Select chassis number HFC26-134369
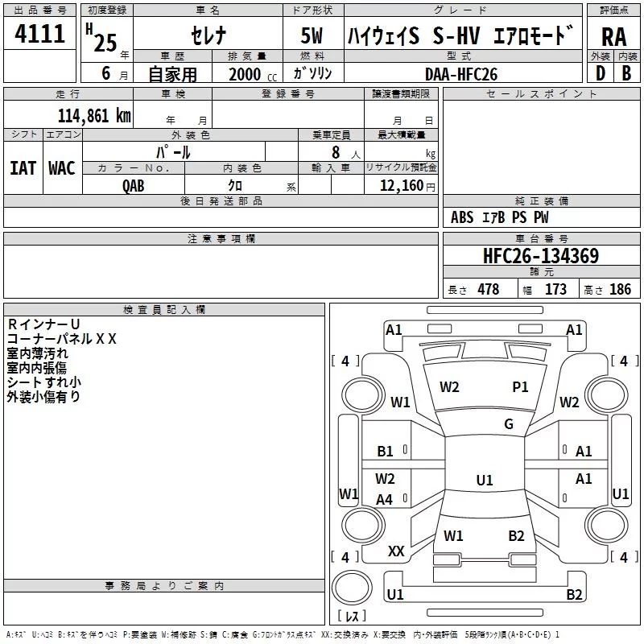Viewport: 644px width, 644px height. pyautogui.click(x=541, y=256)
